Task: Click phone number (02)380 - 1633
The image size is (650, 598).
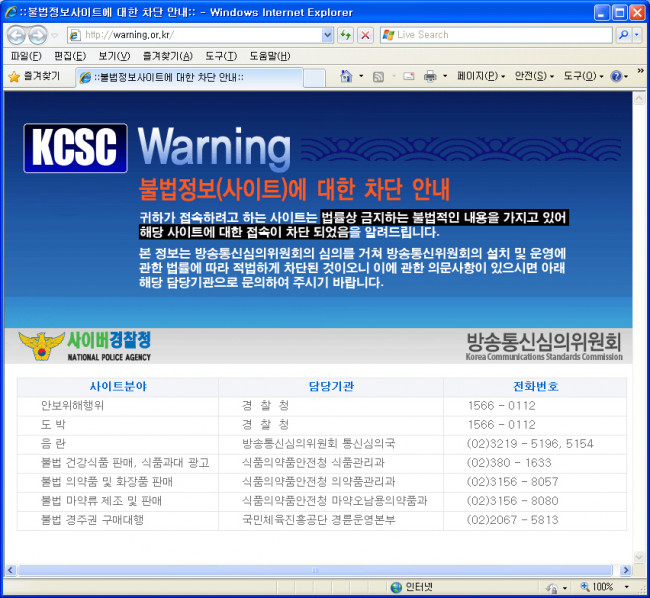Action: [x=509, y=462]
